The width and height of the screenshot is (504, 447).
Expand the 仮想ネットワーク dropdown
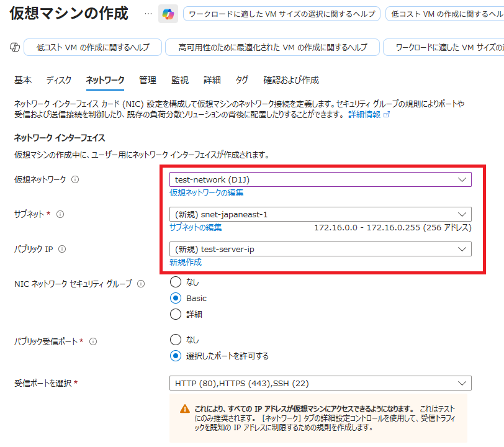click(320, 179)
